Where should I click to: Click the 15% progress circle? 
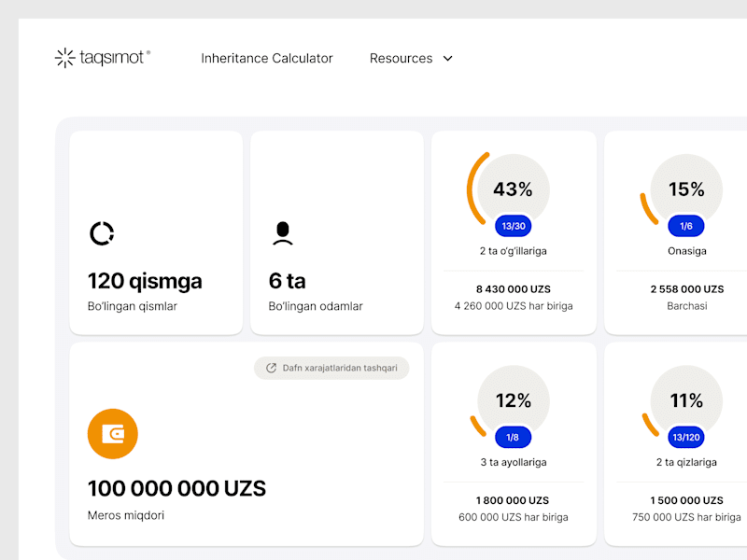pyautogui.click(x=686, y=189)
